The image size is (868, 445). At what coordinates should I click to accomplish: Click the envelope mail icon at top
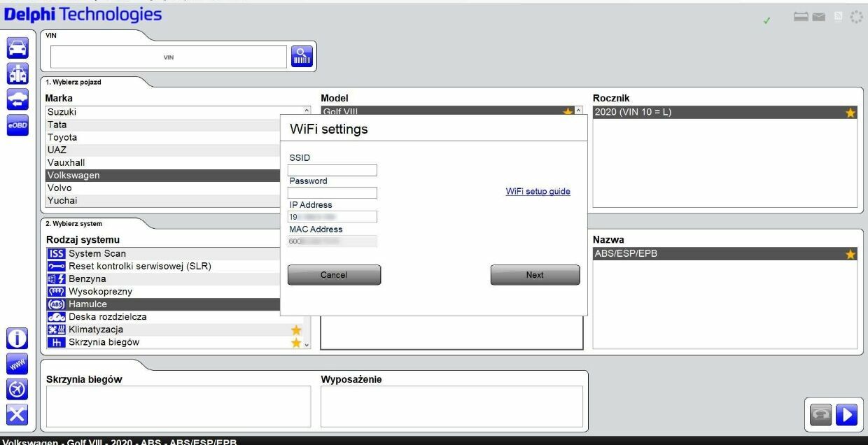point(818,17)
